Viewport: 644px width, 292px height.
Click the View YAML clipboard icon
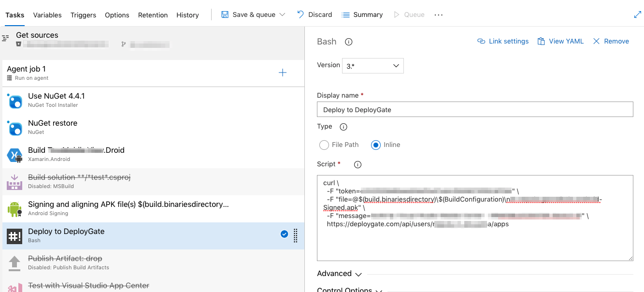coord(541,41)
